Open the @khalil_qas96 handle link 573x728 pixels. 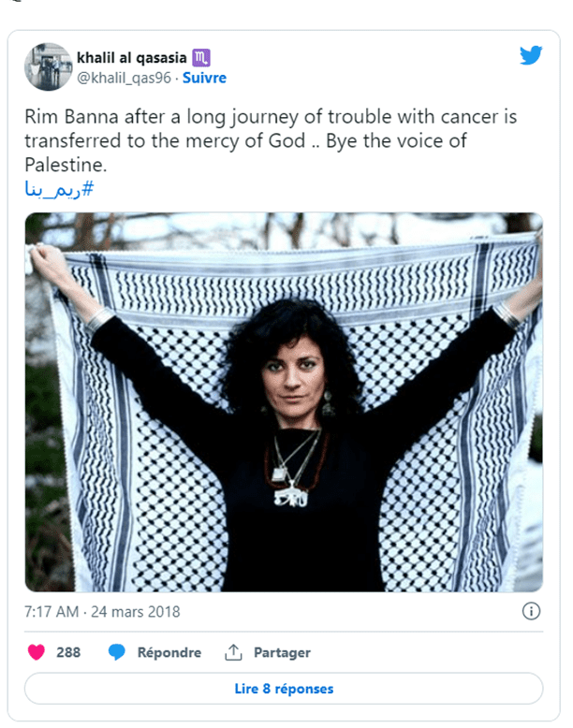click(124, 78)
